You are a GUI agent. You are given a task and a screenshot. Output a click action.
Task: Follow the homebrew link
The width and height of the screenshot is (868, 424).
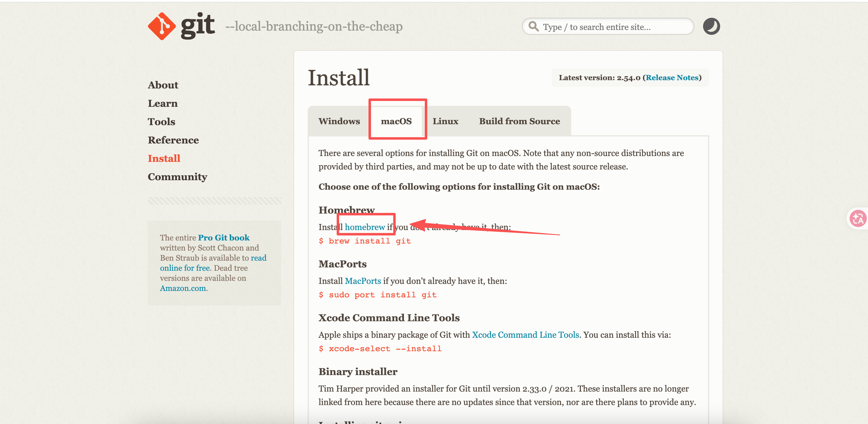coord(365,227)
